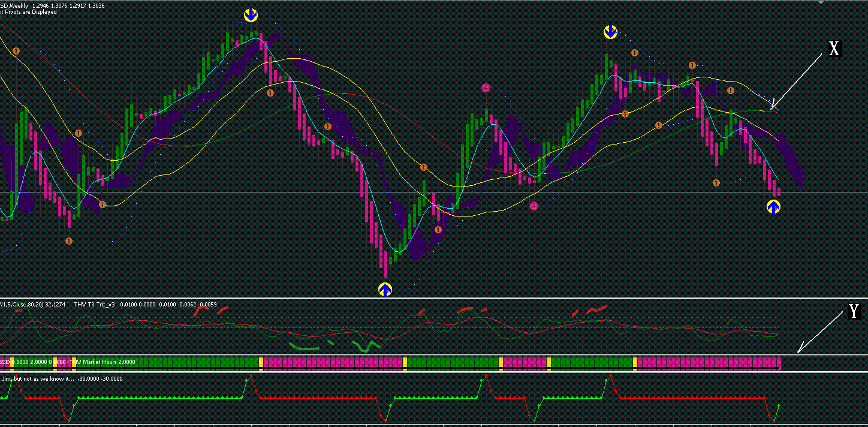This screenshot has width=868, height=427.
Task: Click the 'Weekly 1.2946 1.3076 1.2917 1.3036' header
Action: point(56,6)
